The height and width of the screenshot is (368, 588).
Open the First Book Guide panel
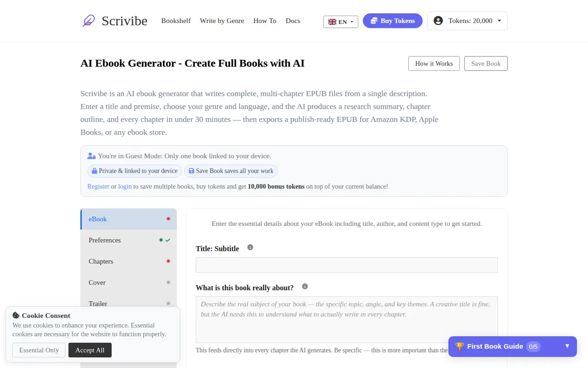coord(513,346)
